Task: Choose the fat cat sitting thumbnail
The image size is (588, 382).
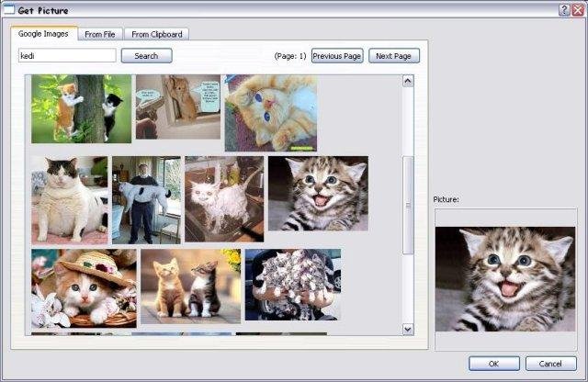Action: (69, 198)
